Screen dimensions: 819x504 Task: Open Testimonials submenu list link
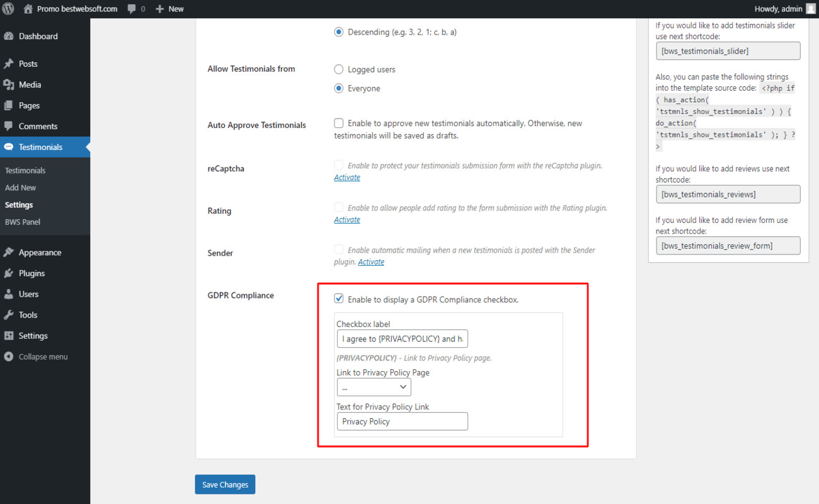[25, 171]
